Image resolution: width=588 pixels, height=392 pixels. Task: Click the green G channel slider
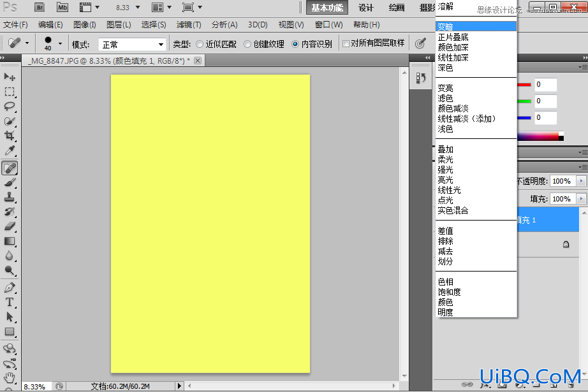[524, 101]
